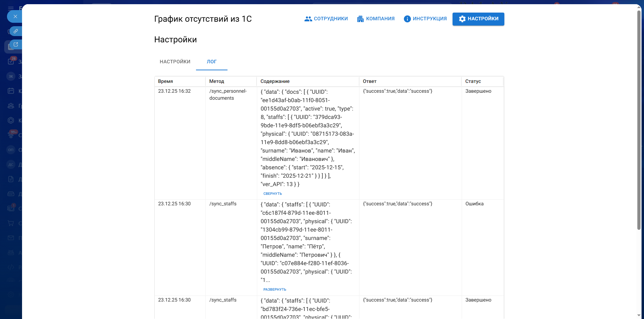This screenshot has height=319, width=644.
Task: Click the building icon beside Компания
Action: (360, 19)
